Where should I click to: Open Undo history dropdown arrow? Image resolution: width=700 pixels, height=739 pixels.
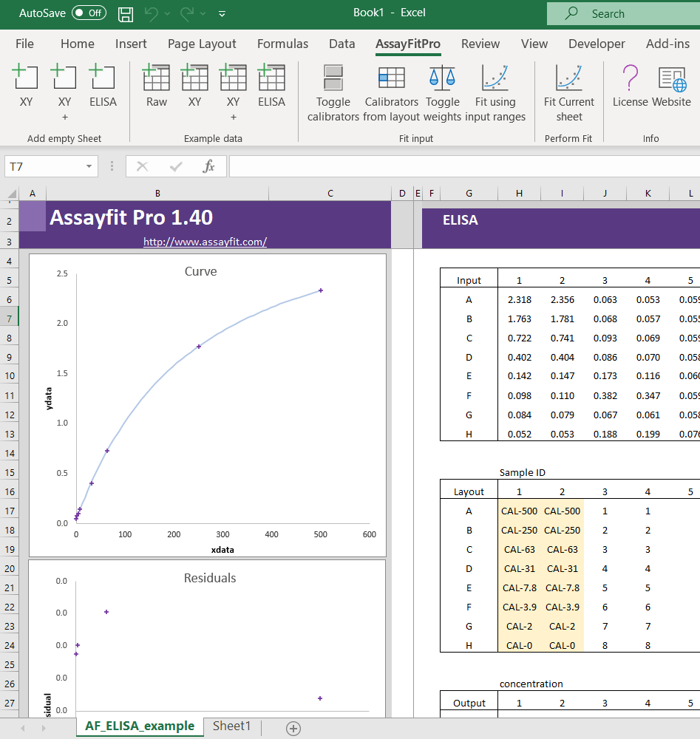(x=167, y=14)
